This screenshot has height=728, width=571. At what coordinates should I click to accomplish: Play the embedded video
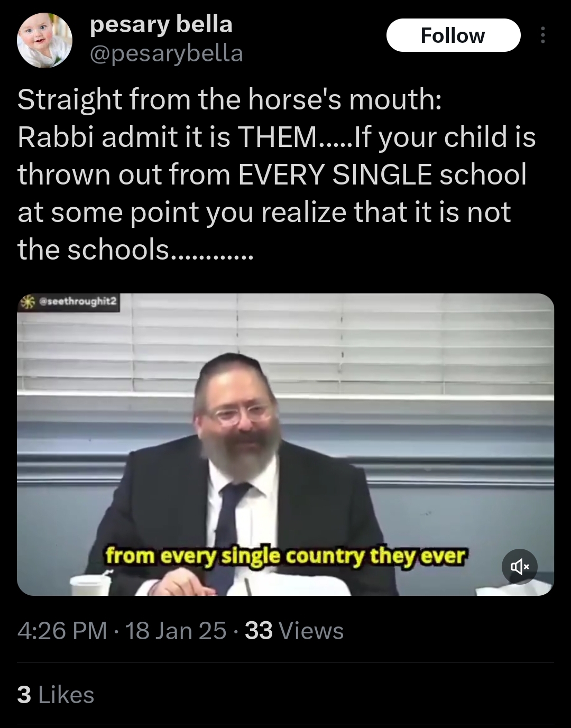[285, 445]
